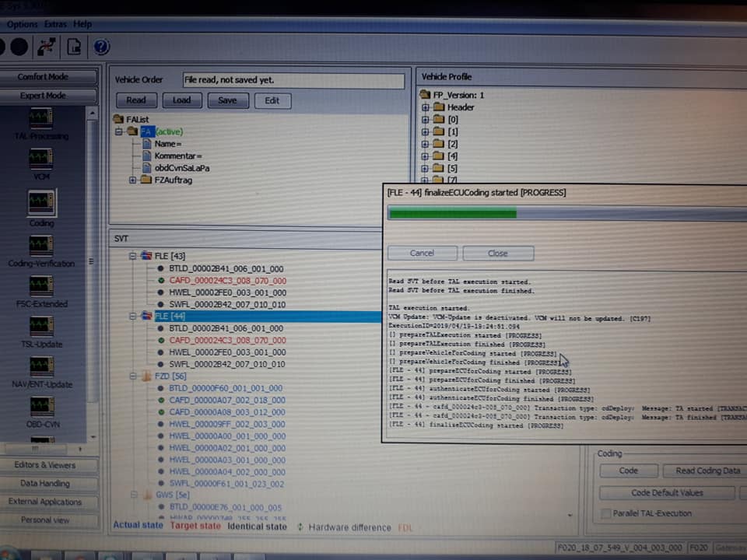Click the Read Coding Data button

coord(707,471)
